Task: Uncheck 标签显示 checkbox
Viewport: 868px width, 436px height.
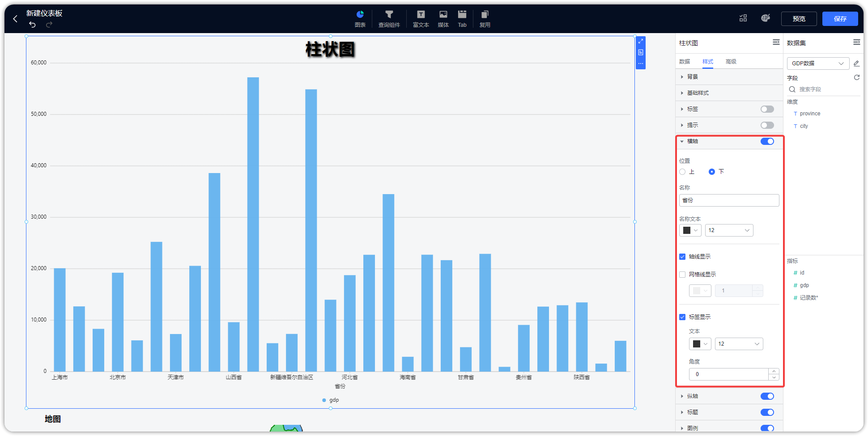Action: 682,317
